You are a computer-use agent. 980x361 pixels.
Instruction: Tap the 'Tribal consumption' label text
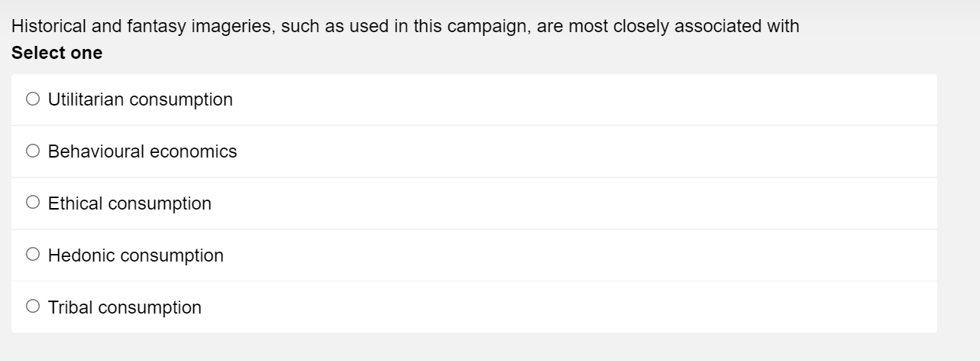pos(125,307)
